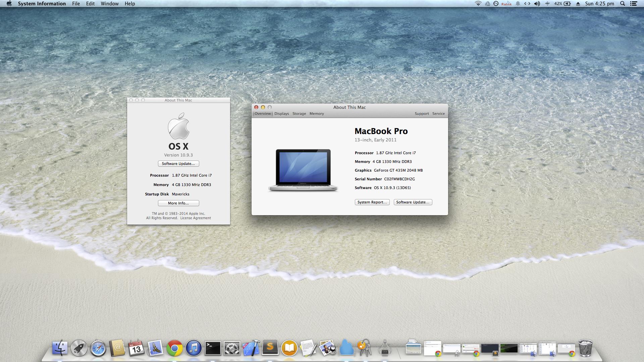
Task: Open the System Information app menu
Action: [42, 4]
